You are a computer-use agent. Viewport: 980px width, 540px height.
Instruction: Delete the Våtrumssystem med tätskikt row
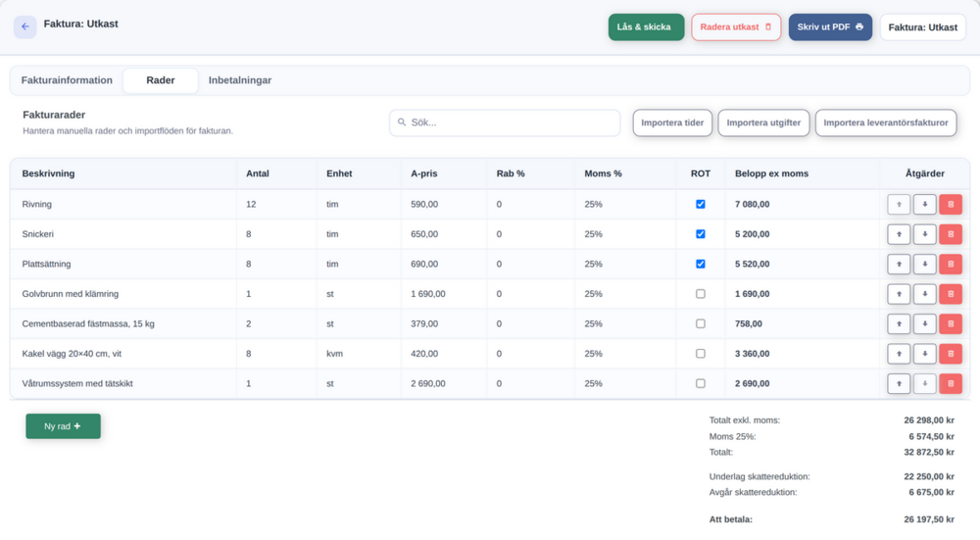(x=951, y=384)
